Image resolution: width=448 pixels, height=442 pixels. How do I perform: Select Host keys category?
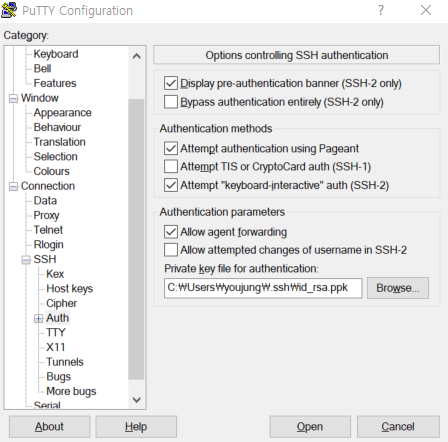pyautogui.click(x=70, y=289)
